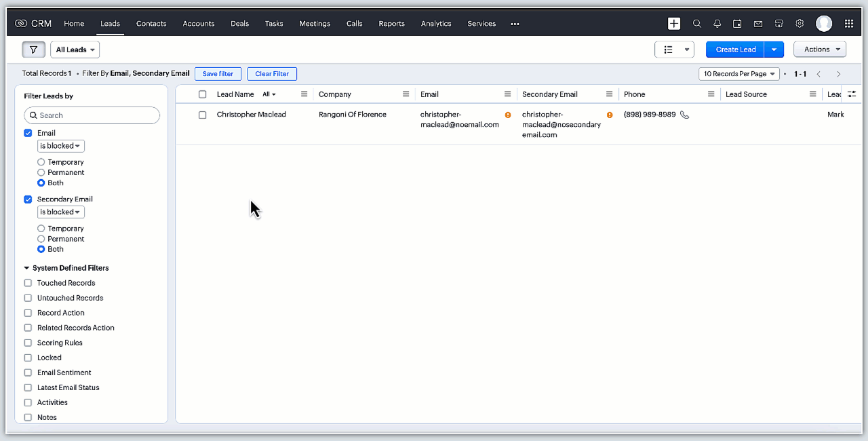Click the filter funnel icon

(x=34, y=50)
